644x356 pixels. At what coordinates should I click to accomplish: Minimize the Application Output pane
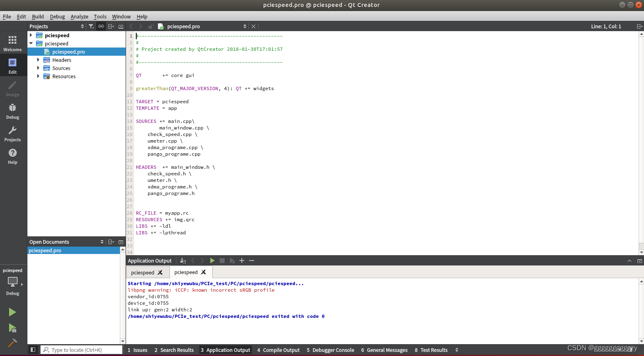point(629,261)
